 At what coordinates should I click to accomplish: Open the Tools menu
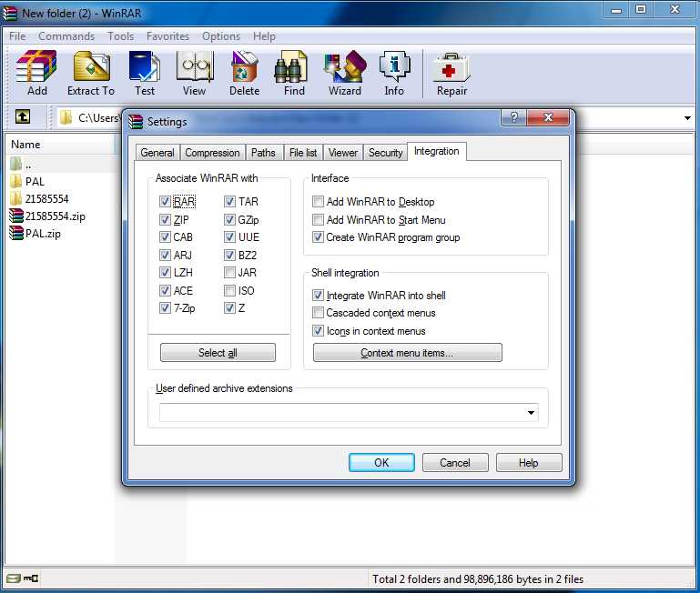coord(120,36)
